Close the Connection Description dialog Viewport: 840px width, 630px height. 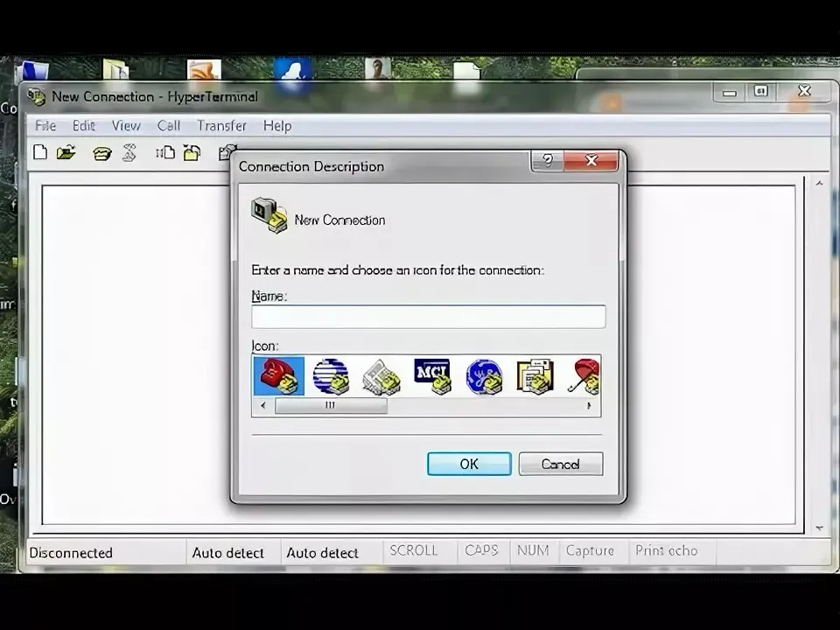click(x=591, y=160)
